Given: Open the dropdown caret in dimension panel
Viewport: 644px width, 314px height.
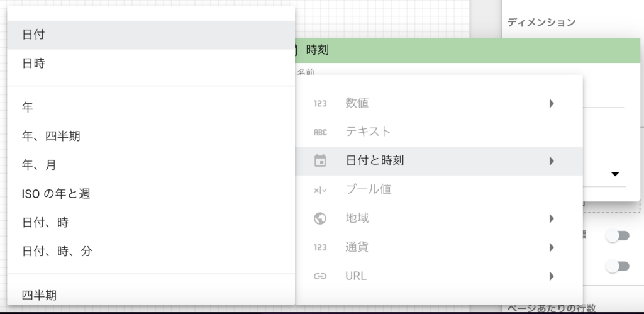Looking at the screenshot, I should pyautogui.click(x=615, y=174).
